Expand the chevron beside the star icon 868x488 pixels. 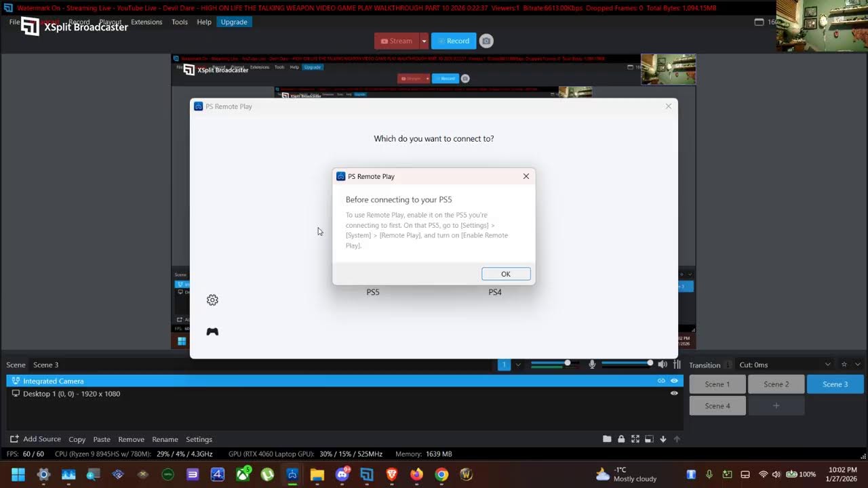click(856, 365)
